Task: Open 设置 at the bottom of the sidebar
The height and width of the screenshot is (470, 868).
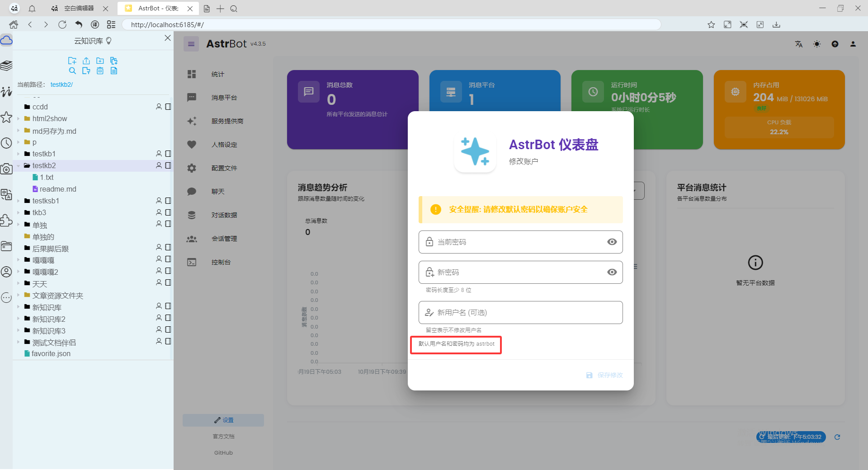Action: click(223, 420)
